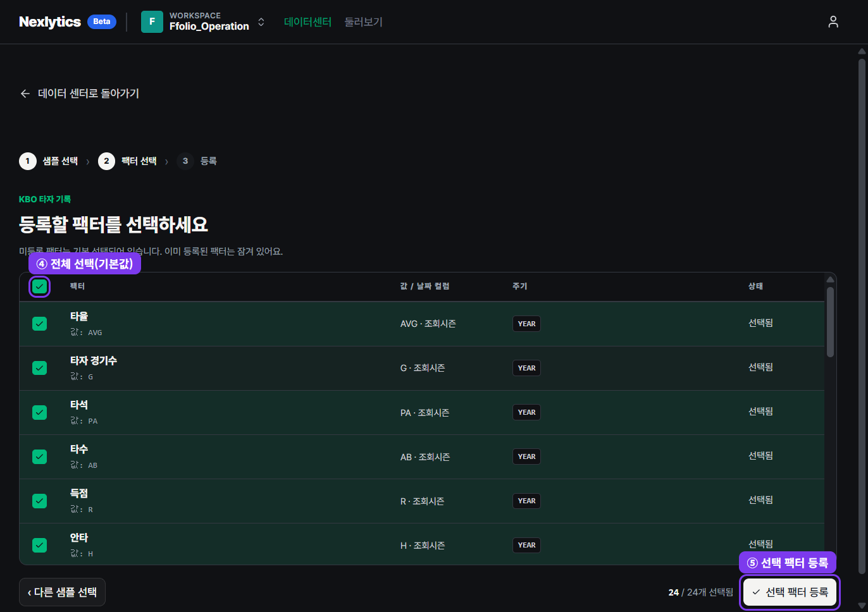Screen dimensions: 868x612
Task: Open the user profile icon
Action: point(833,21)
